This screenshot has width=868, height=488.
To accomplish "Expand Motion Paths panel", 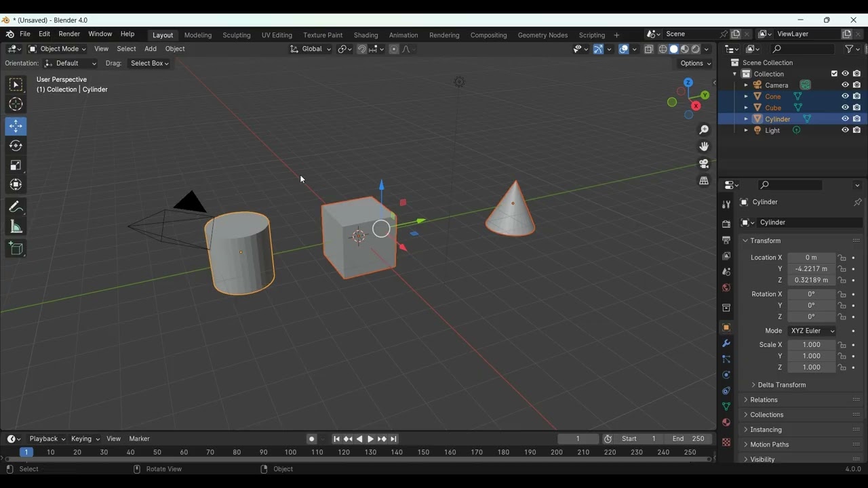I will (x=769, y=445).
